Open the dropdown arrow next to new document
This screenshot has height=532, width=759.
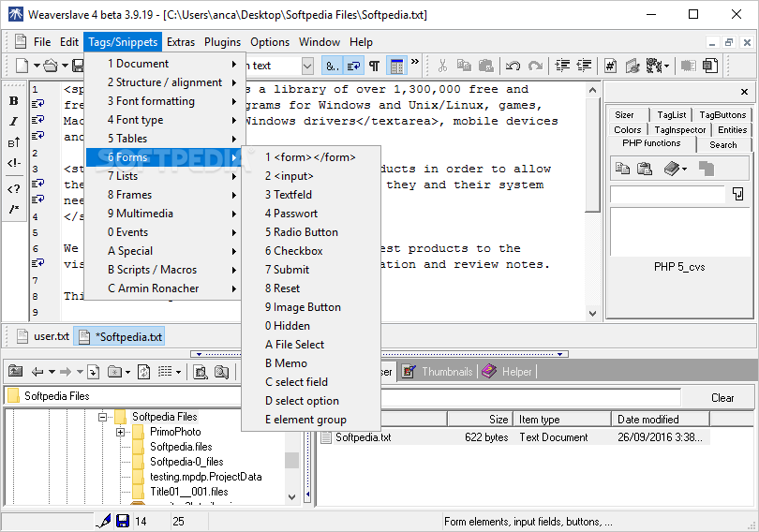pyautogui.click(x=37, y=66)
